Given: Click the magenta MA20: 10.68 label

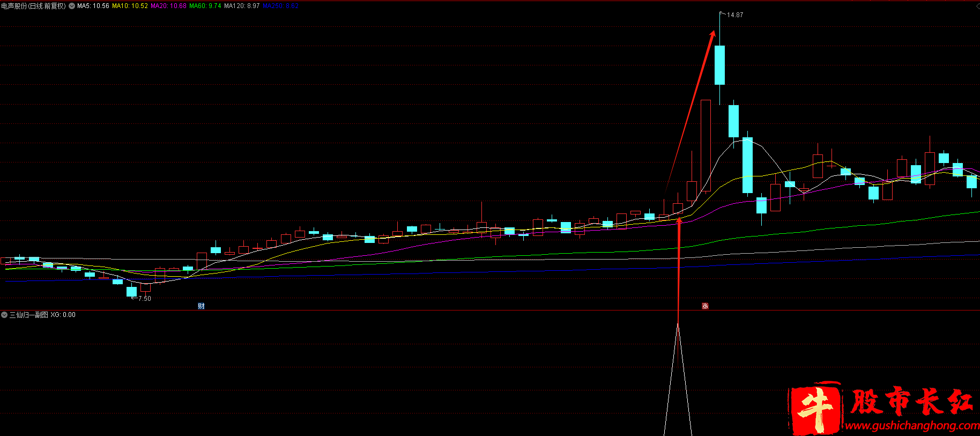Looking at the screenshot, I should pyautogui.click(x=168, y=6).
